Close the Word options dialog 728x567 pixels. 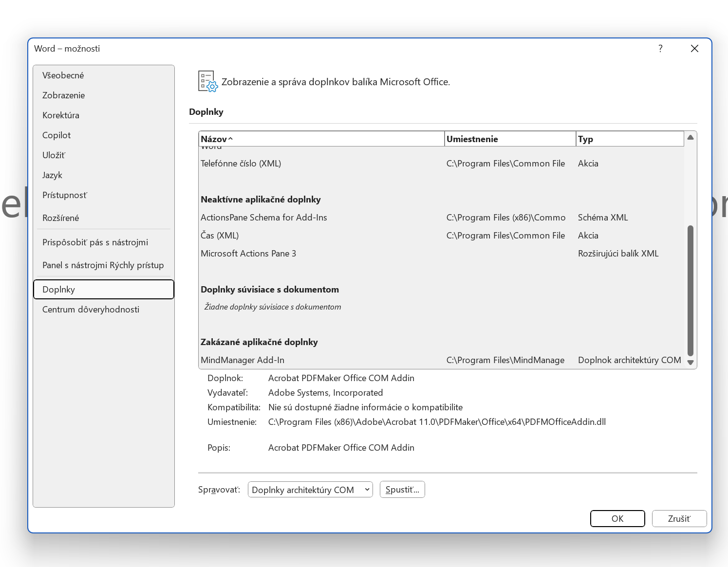point(694,48)
